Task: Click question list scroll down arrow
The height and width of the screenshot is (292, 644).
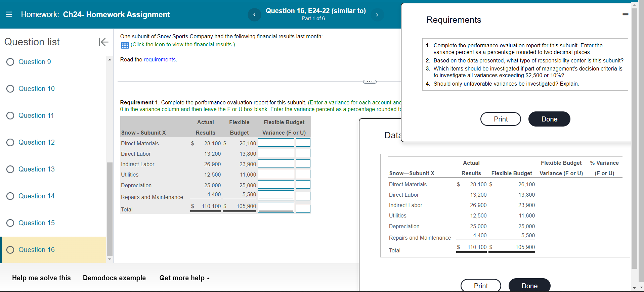Action: pos(110,259)
